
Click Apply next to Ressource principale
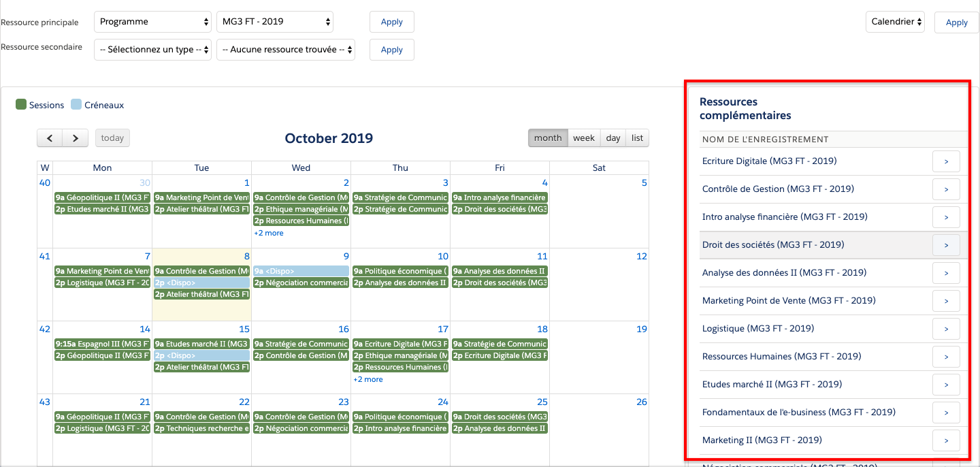[x=391, y=22]
